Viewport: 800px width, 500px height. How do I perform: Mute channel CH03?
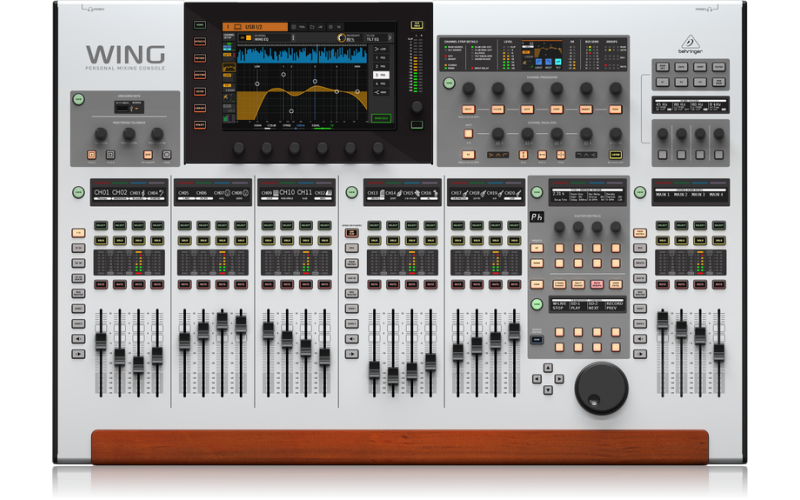138,285
